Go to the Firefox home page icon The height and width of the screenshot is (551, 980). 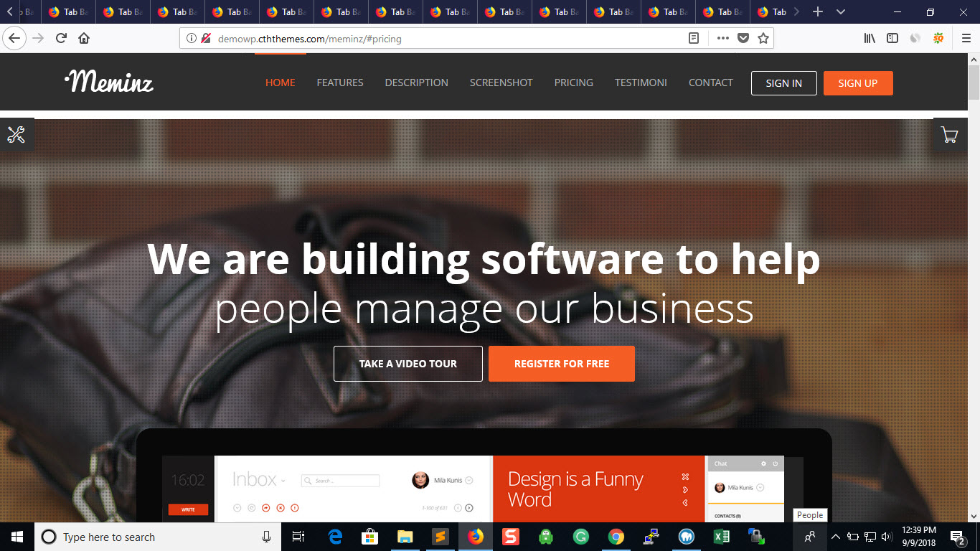[x=84, y=38]
